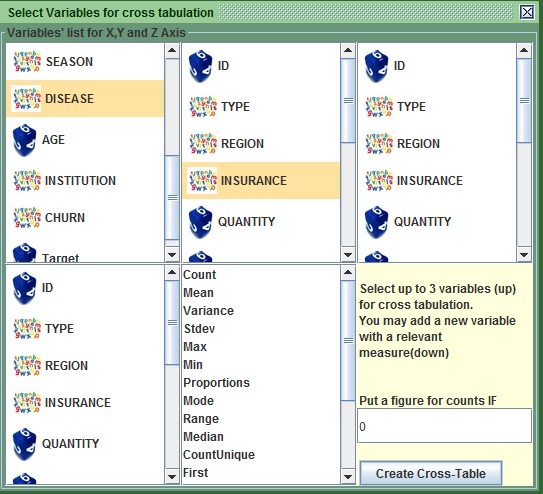
Task: Pick the Mean measure
Action: [x=198, y=293]
